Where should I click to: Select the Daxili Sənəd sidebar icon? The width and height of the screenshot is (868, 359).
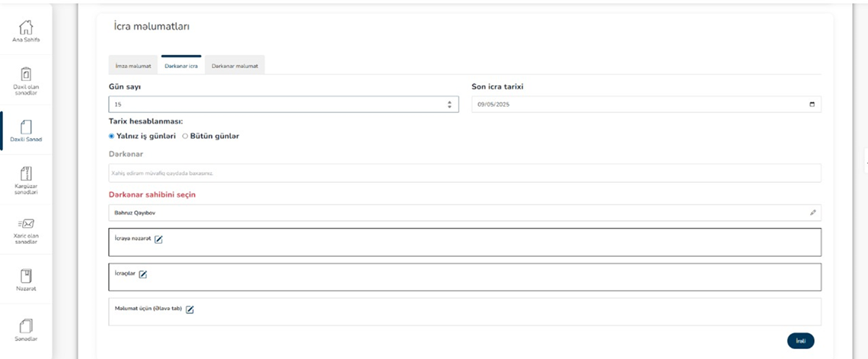point(26,127)
